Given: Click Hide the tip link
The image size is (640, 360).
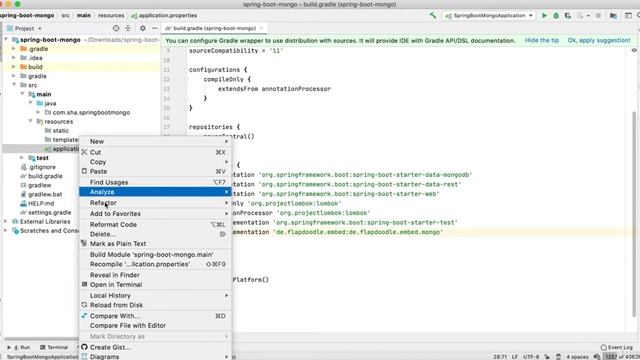Looking at the screenshot, I should coord(542,40).
